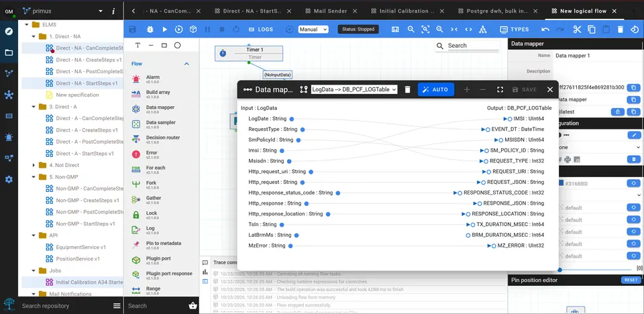644x314 pixels.
Task: Click the expand arrows icon in toolbar
Action: tap(468, 30)
